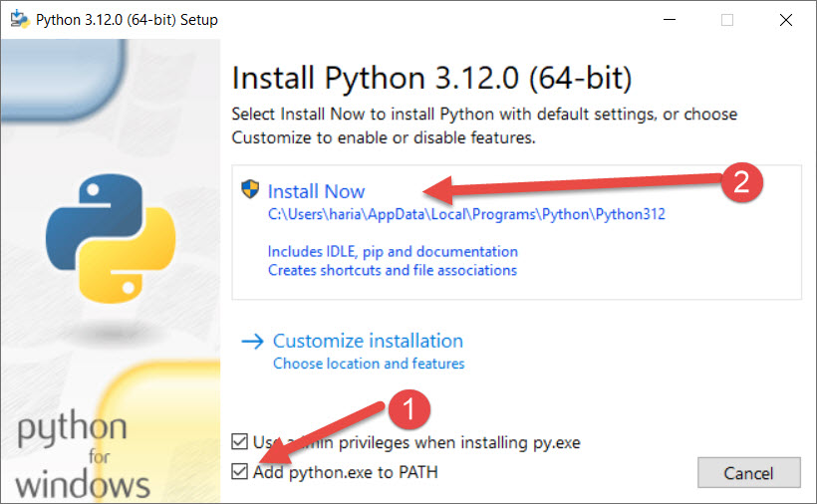This screenshot has width=817, height=504.
Task: Cancel the Python setup
Action: click(x=748, y=473)
